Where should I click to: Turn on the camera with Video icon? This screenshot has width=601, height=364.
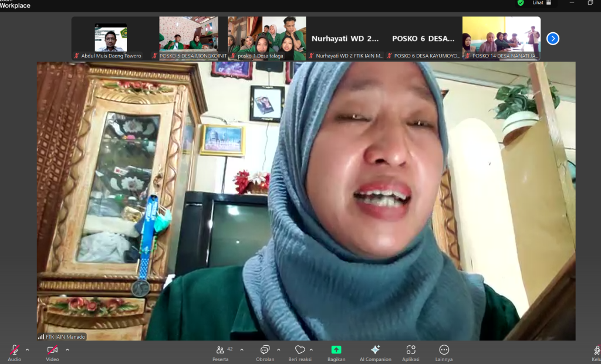[x=52, y=351]
